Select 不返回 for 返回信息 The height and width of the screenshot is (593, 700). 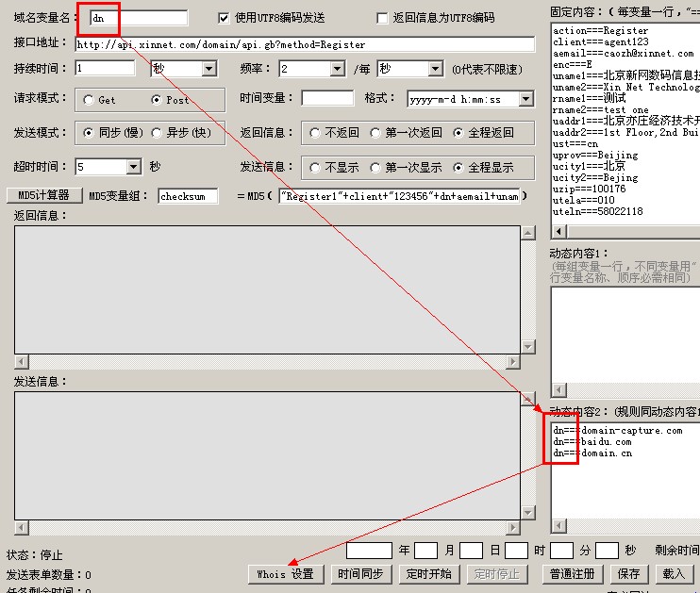click(x=315, y=133)
